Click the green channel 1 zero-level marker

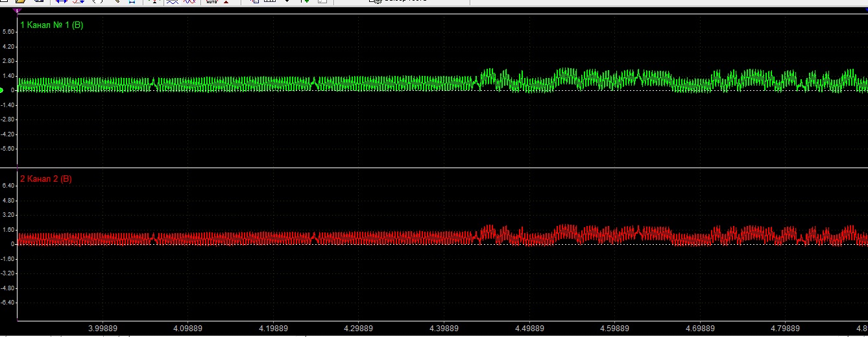[2, 90]
